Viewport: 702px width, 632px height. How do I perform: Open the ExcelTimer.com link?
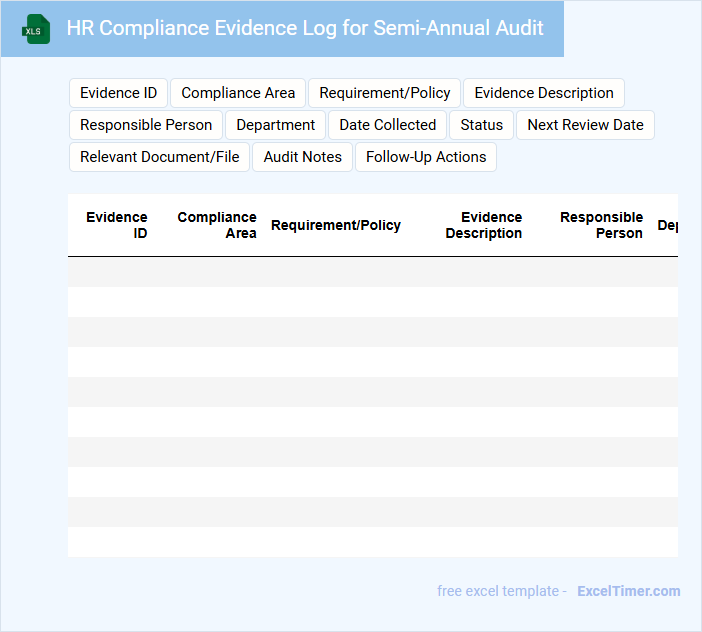[x=628, y=591]
